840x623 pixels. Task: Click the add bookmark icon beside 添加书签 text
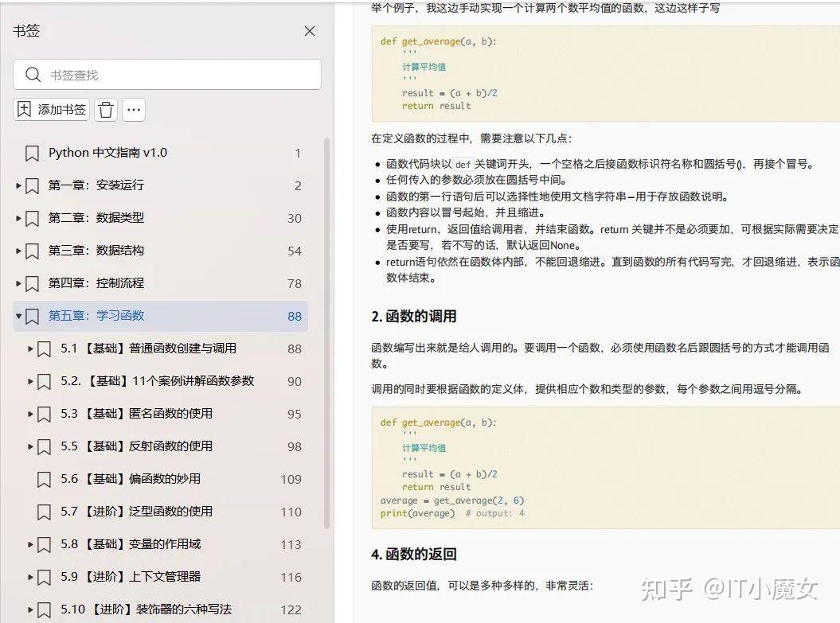pyautogui.click(x=25, y=110)
